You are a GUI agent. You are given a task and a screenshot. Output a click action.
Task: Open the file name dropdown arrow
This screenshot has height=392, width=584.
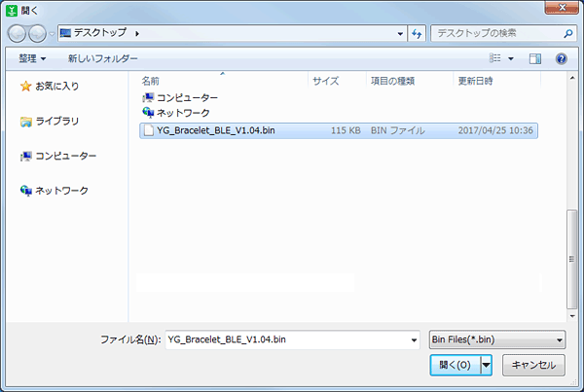(x=414, y=340)
